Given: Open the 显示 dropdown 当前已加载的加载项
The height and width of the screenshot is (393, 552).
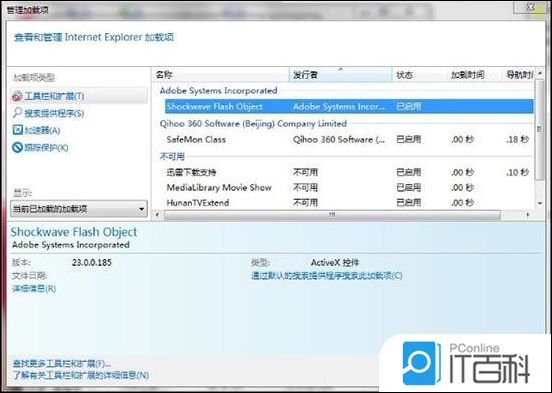Looking at the screenshot, I should coord(79,209).
